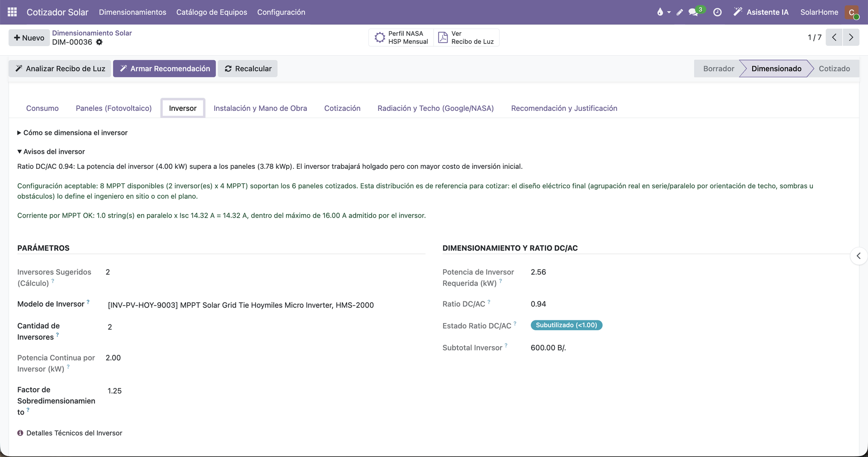The width and height of the screenshot is (868, 457).
Task: Open the apps grid menu icon
Action: [12, 12]
